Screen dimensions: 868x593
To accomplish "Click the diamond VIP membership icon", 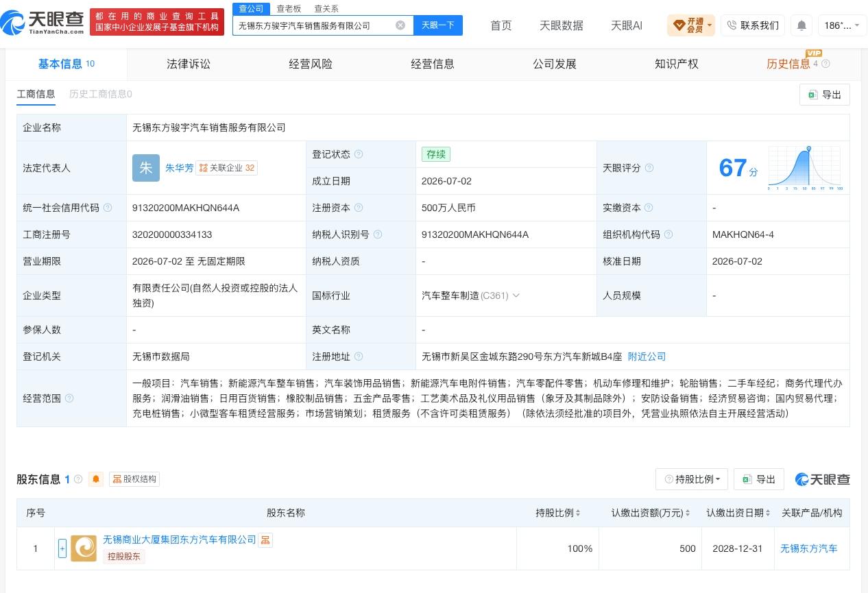I will click(679, 25).
